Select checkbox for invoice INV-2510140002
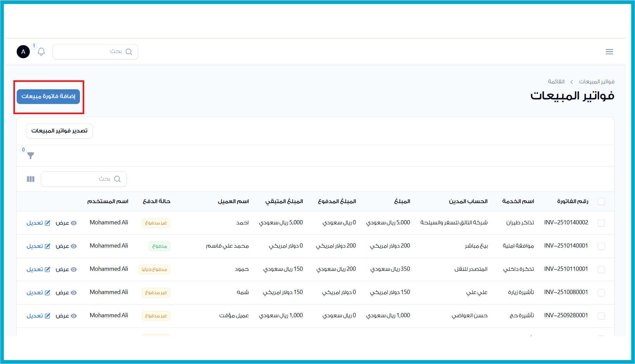635x364 pixels. click(601, 223)
